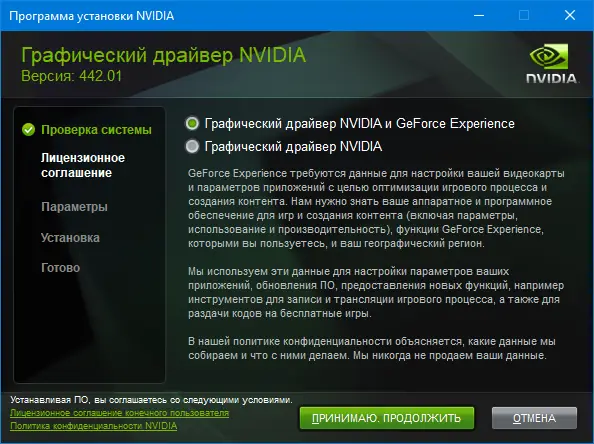This screenshot has width=594, height=444.
Task: Select the Проверка системы step
Action: (x=96, y=130)
